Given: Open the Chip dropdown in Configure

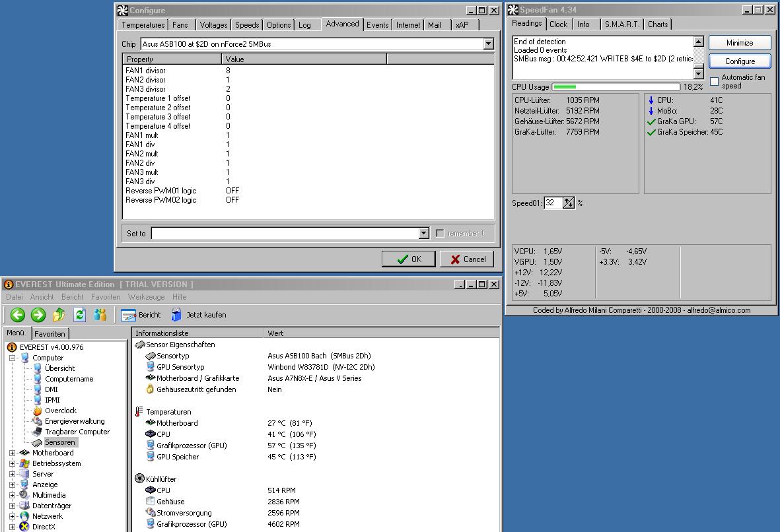Looking at the screenshot, I should tap(488, 44).
